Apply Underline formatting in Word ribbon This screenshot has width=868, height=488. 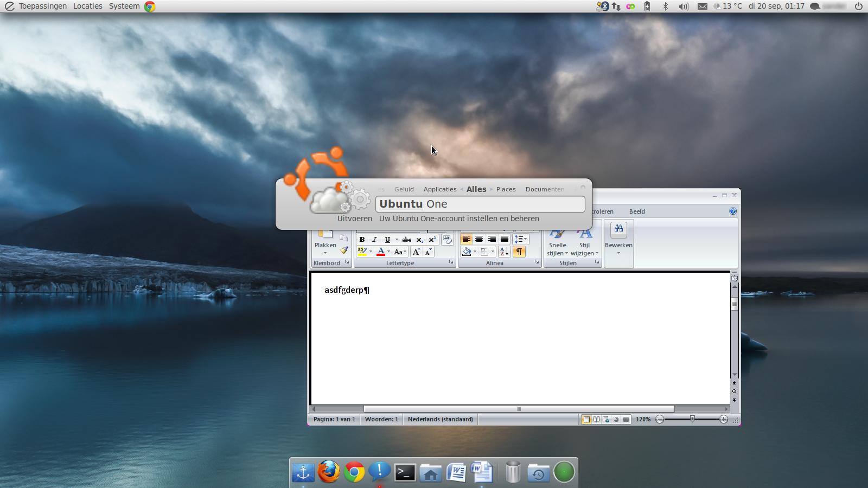(x=387, y=240)
